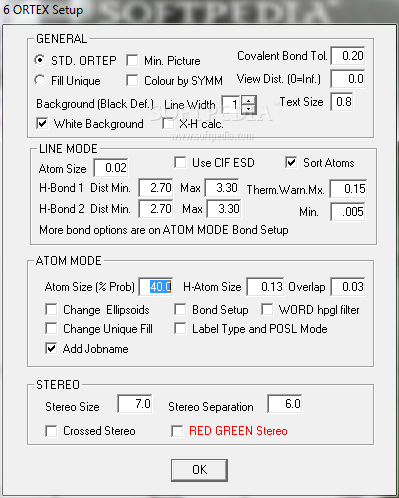The height and width of the screenshot is (498, 399).
Task: Increase Line Width with up arrow
Action: (x=249, y=100)
